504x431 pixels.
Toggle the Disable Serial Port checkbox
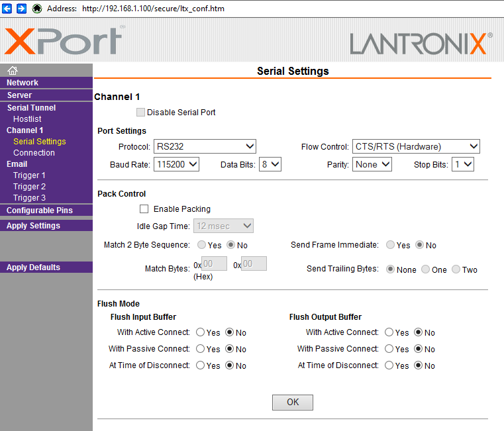pos(140,112)
